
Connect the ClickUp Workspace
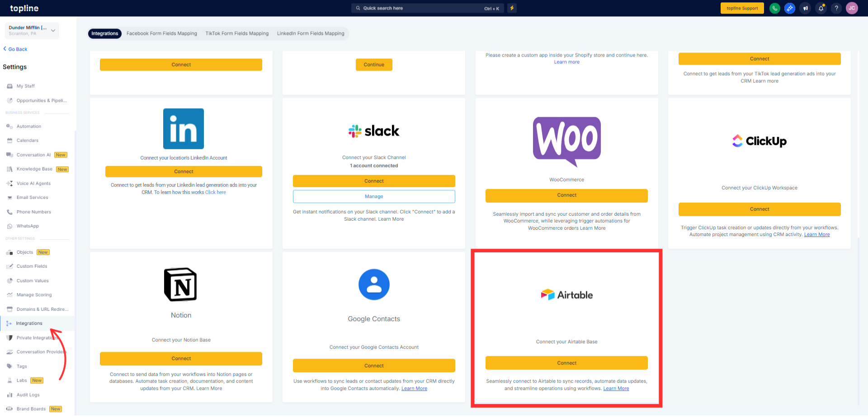[759, 209]
